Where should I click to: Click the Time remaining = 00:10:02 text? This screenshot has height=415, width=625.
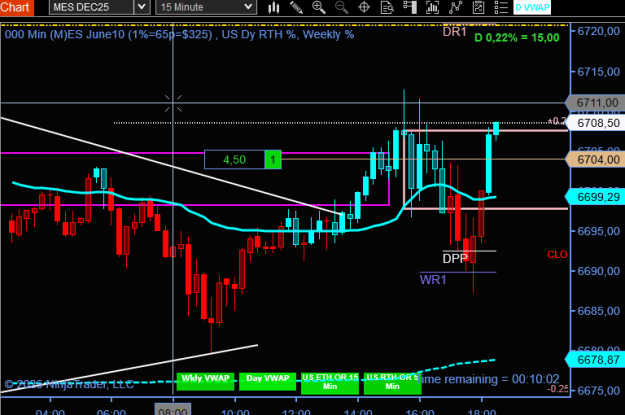(x=489, y=379)
